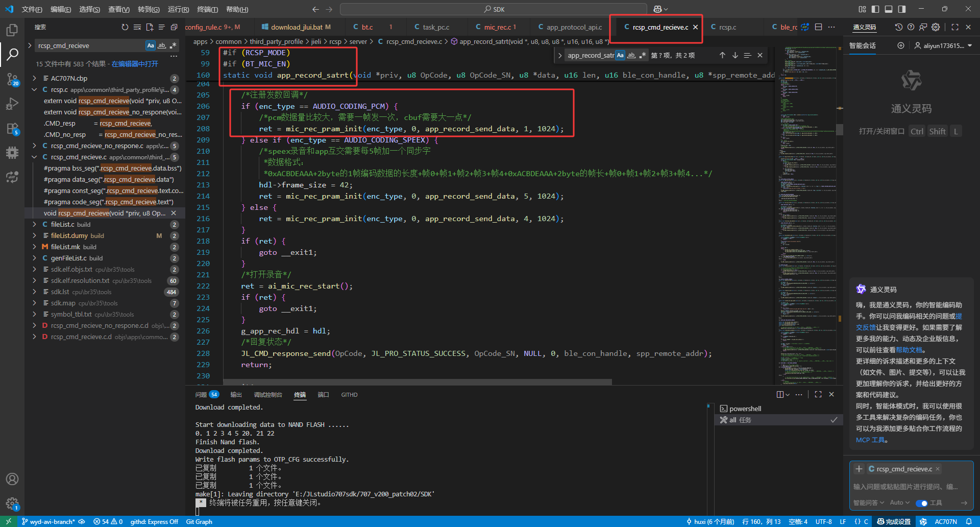Image resolution: width=980 pixels, height=527 pixels.
Task: Toggle the 工具 switch in chat input
Action: 922,503
